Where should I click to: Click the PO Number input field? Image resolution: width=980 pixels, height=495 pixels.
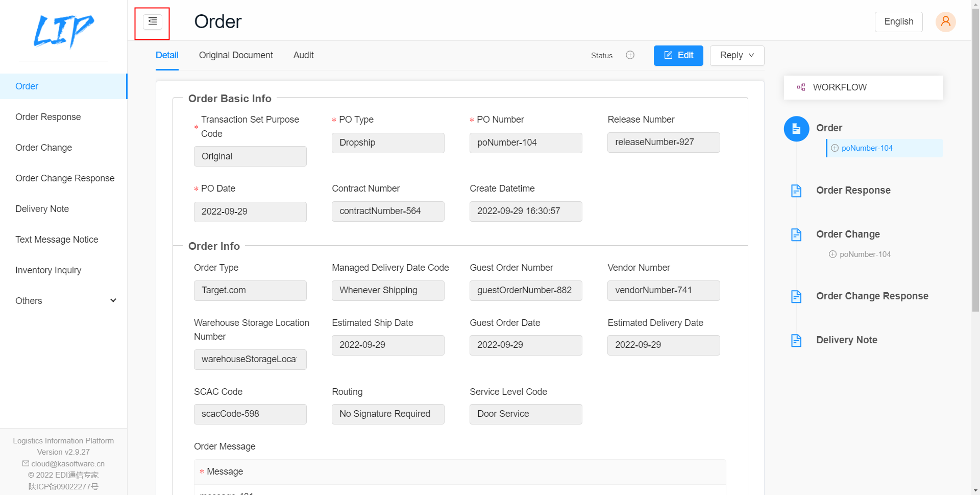pos(525,143)
